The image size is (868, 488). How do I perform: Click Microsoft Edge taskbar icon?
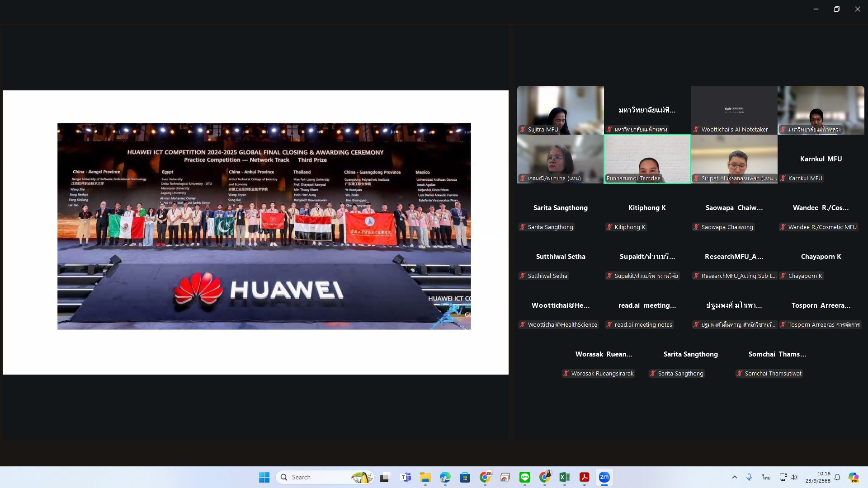point(445,477)
